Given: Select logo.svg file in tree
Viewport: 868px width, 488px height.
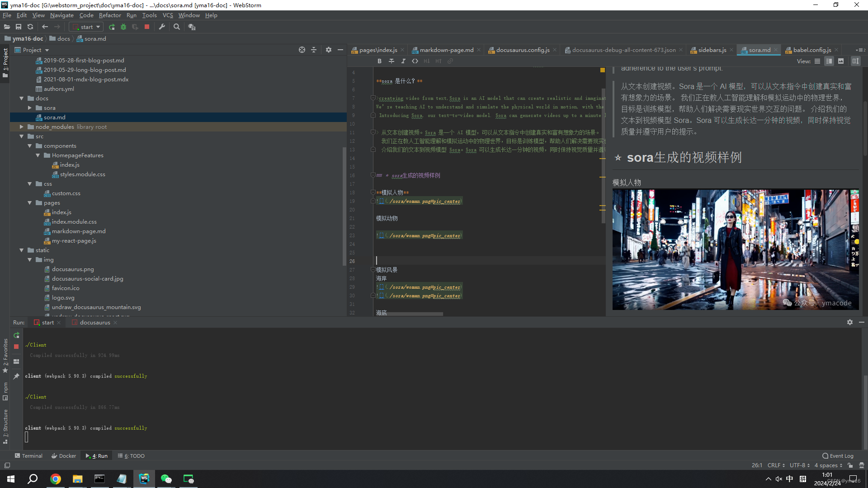Looking at the screenshot, I should [63, 298].
